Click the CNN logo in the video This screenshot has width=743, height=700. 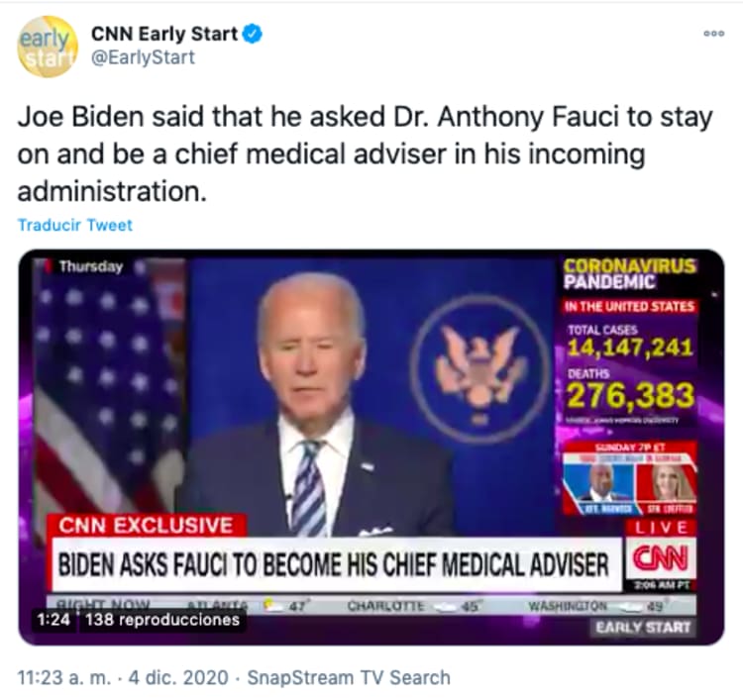[x=661, y=557]
